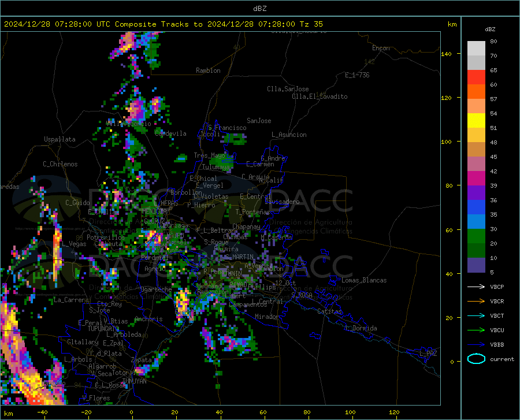This screenshot has height=420, width=520.
Task: Click the 'Divisadero' map label
Action: click(282, 202)
